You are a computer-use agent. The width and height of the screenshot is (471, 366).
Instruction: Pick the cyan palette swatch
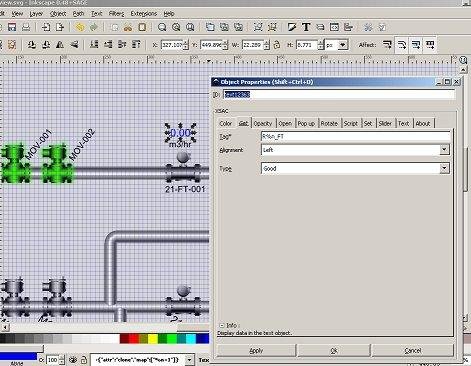pos(191,339)
